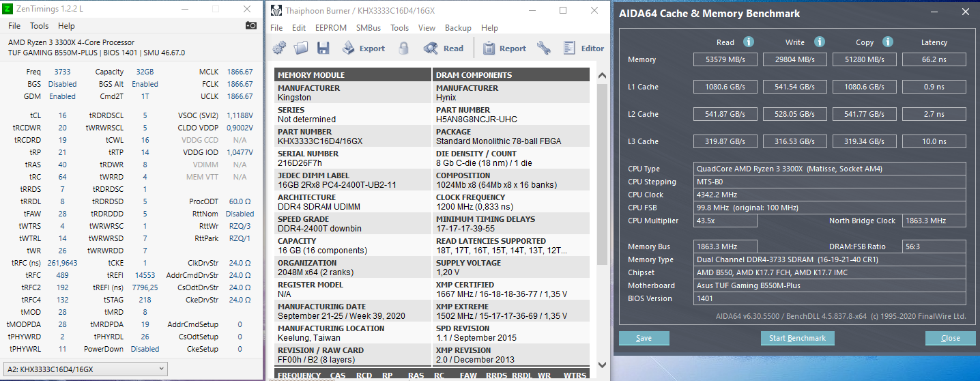Click the DRAM COMPONENTS column header
This screenshot has width=980, height=381.
click(x=511, y=75)
